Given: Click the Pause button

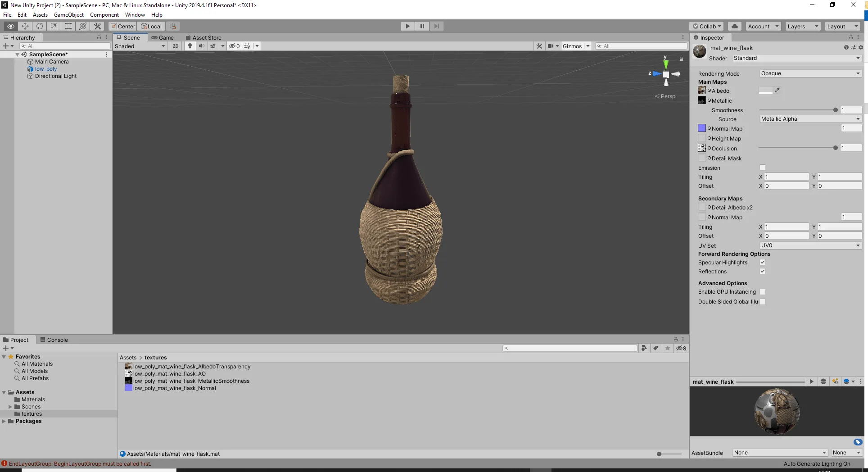Looking at the screenshot, I should 422,26.
